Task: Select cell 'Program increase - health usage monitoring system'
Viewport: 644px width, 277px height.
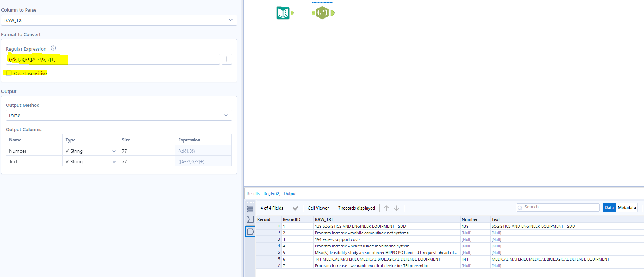Action: 387,246
